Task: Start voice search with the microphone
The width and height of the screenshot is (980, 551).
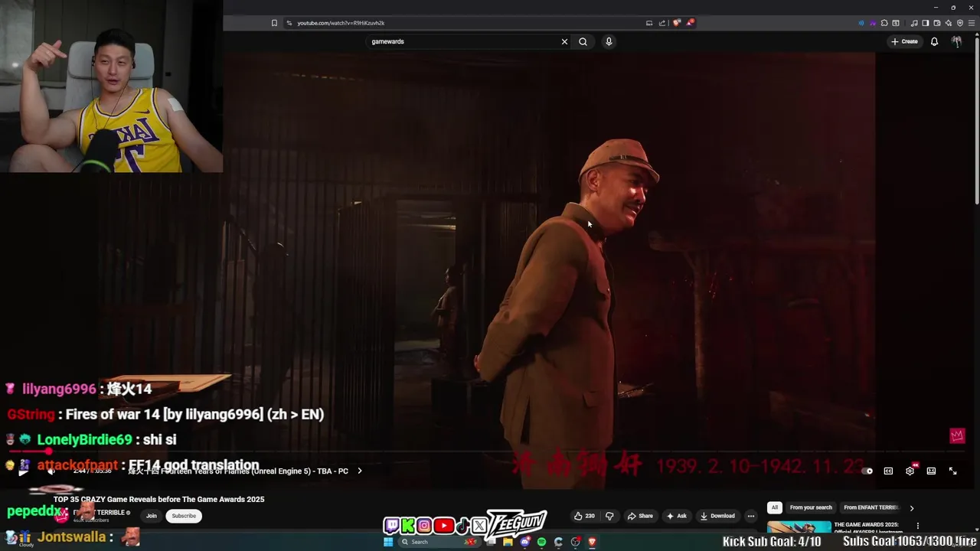Action: [609, 41]
